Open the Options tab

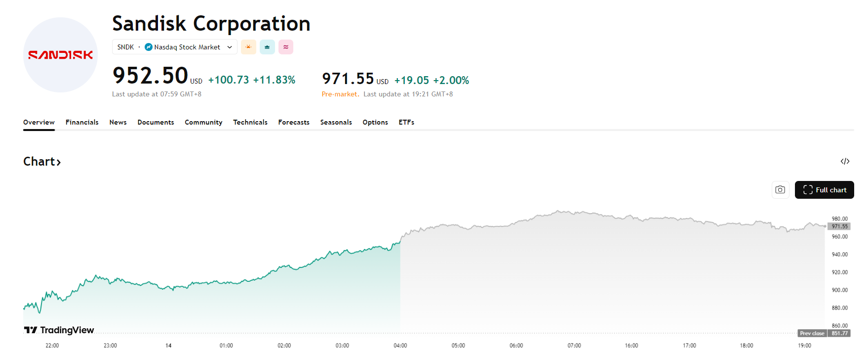[375, 122]
